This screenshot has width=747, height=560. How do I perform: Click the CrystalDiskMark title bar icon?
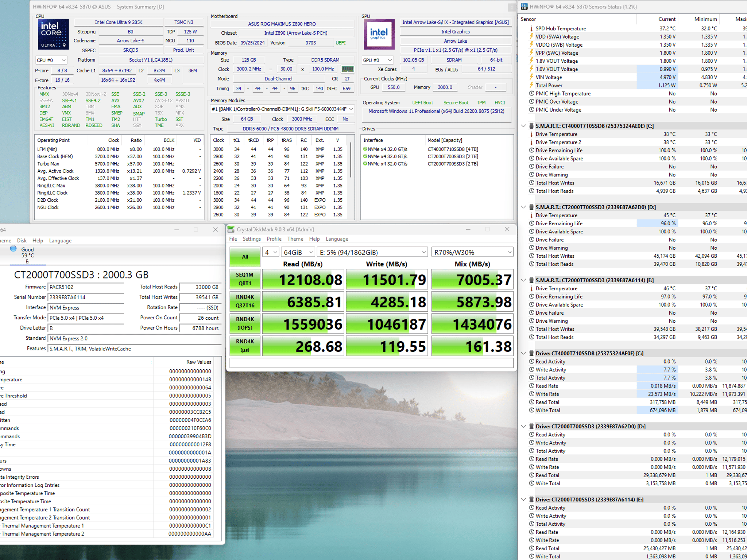point(231,229)
